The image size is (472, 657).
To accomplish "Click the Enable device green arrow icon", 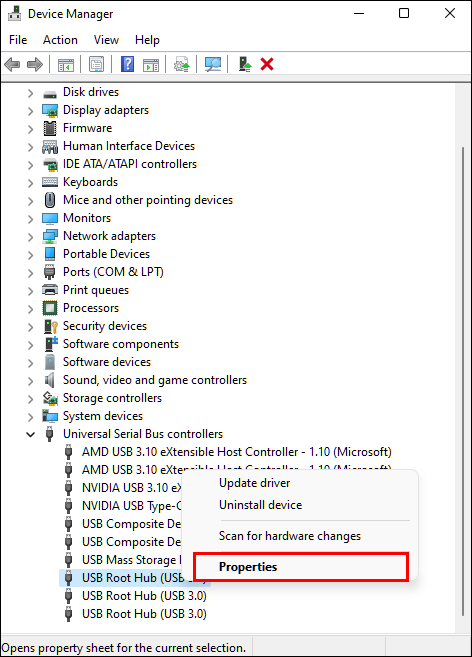I will point(245,65).
